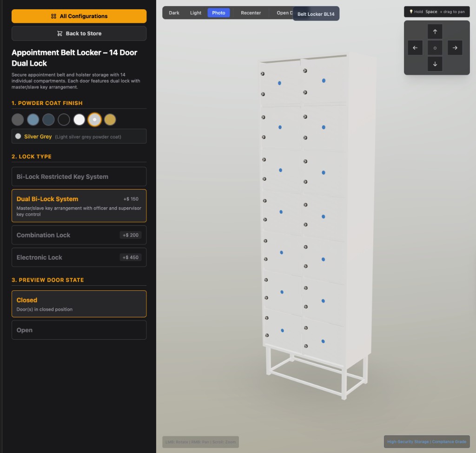
Task: Click a blue hotspot on top-left locker door
Action: pos(279,83)
